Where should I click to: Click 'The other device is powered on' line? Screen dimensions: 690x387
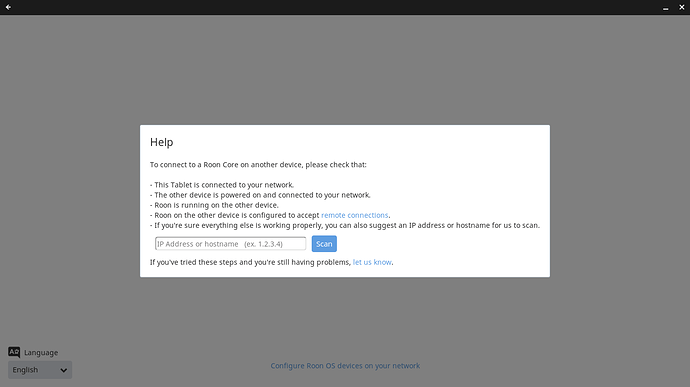point(260,195)
